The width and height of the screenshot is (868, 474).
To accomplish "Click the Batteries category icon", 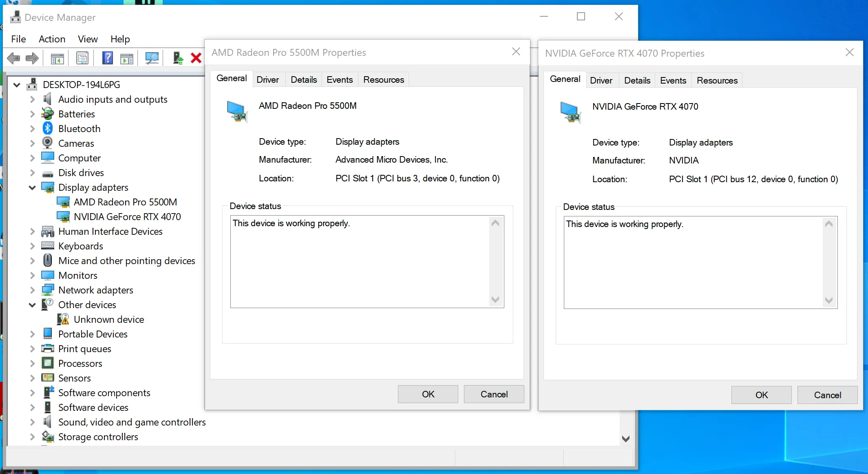I will coord(48,114).
